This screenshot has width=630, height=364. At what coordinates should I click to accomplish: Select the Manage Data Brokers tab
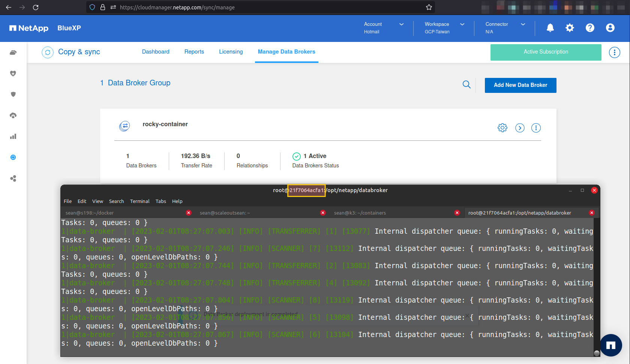coord(286,52)
